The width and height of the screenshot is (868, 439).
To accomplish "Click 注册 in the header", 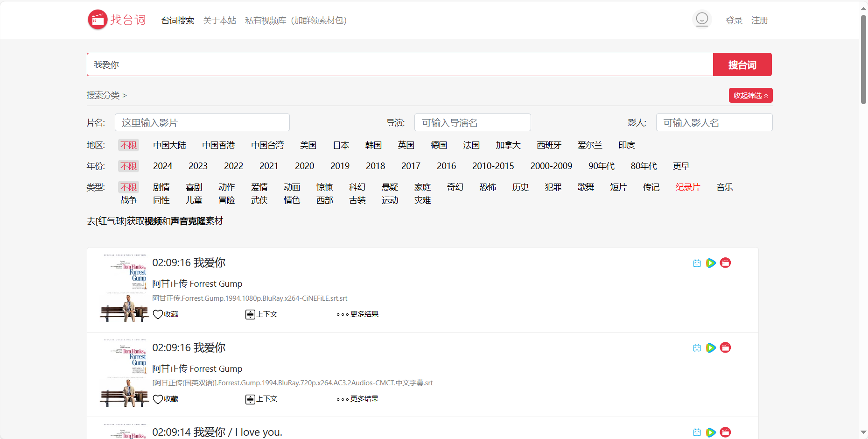I will (759, 21).
